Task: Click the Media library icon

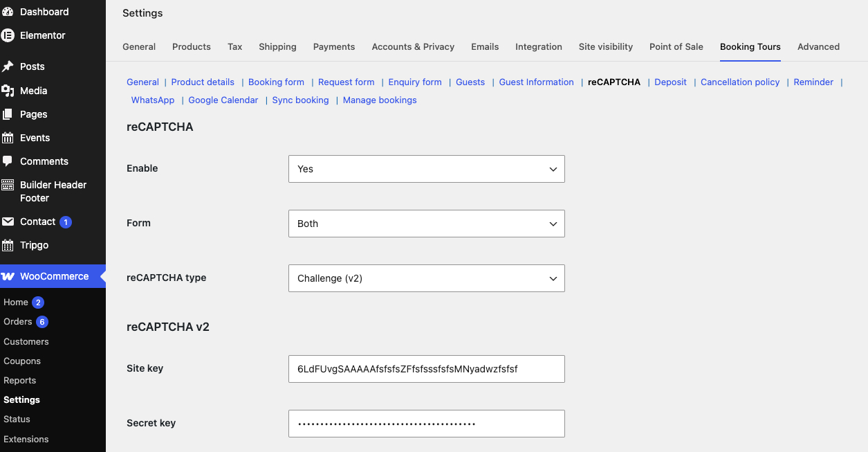Action: [x=8, y=91]
